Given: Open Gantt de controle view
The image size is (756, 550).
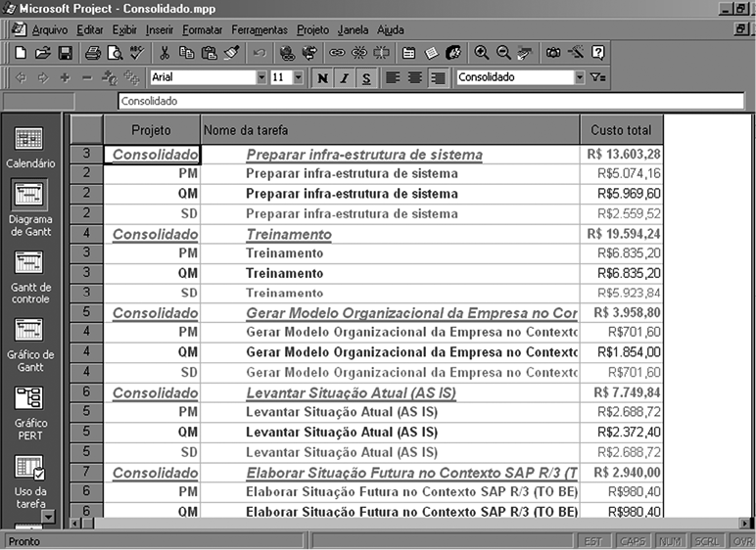Looking at the screenshot, I should pyautogui.click(x=30, y=277).
